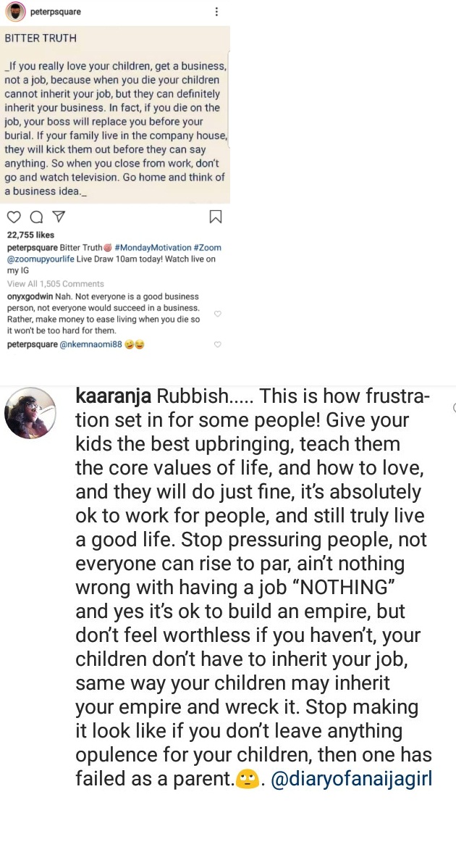
Task: Like the post with the heart icon
Action: (14, 217)
